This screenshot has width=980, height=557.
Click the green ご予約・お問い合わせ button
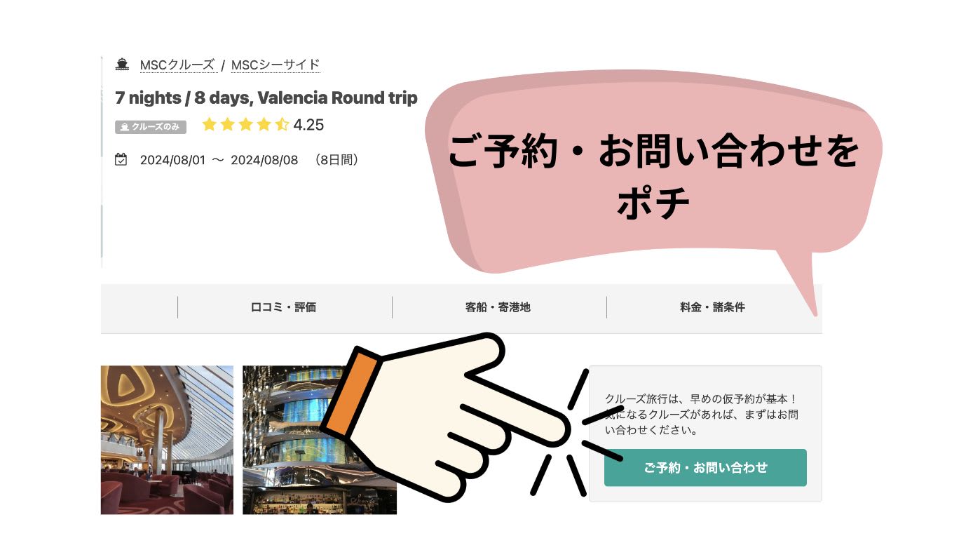click(x=705, y=467)
